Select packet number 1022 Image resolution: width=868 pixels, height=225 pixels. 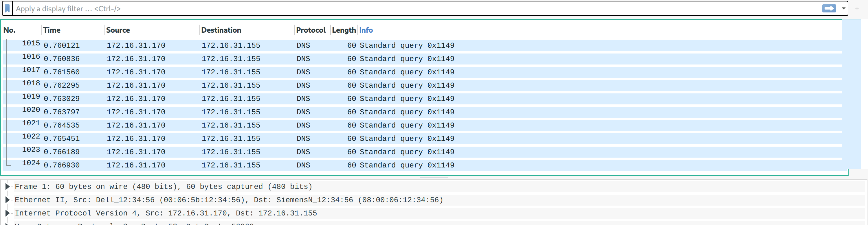(422, 139)
